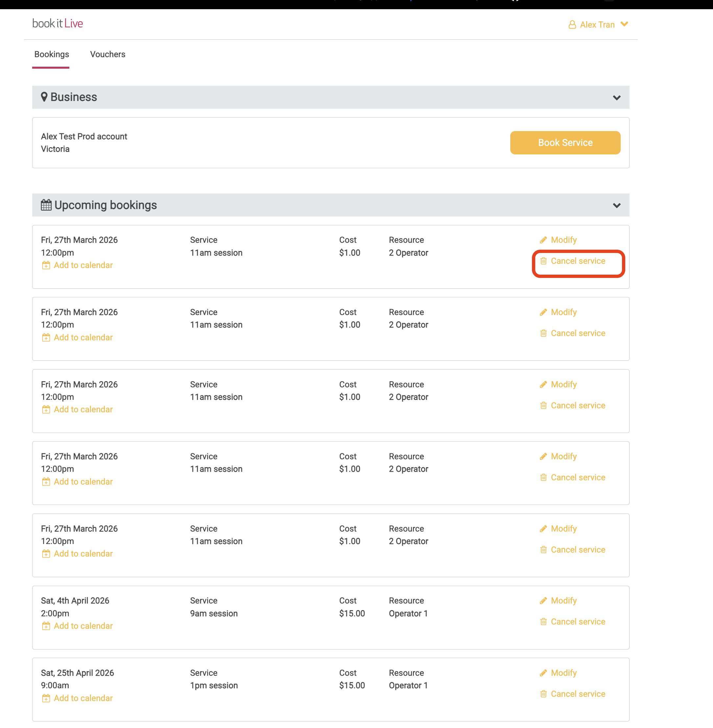Click the calendar grid icon beside Upcoming bookings
The width and height of the screenshot is (713, 728).
[46, 205]
